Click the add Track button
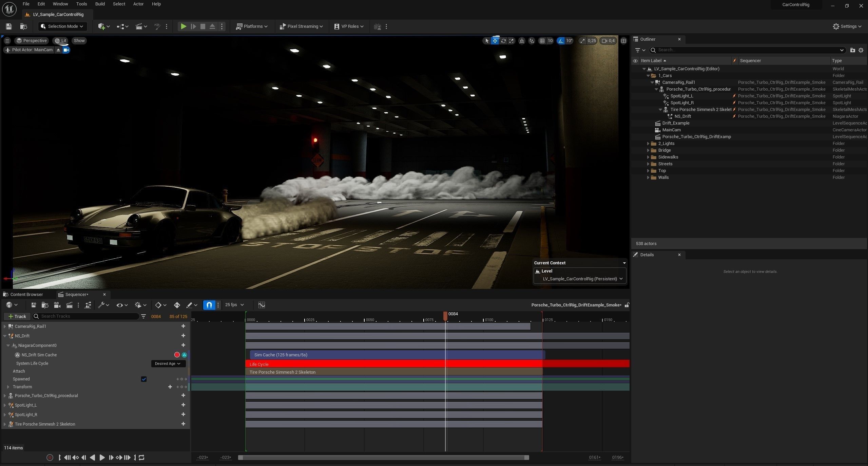Viewport: 868px width, 466px height. click(17, 316)
